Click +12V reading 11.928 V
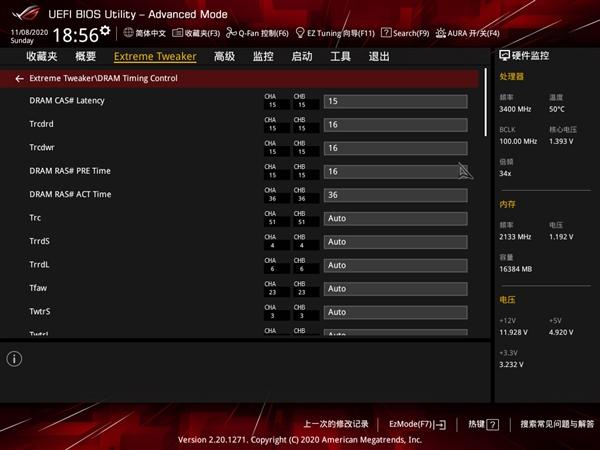This screenshot has height=450, width=600. tap(513, 333)
